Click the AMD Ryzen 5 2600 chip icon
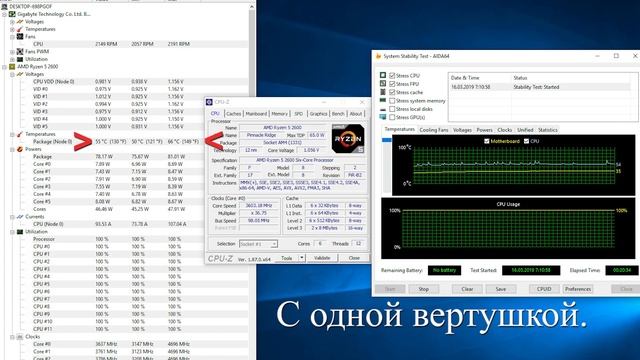 tap(12, 66)
